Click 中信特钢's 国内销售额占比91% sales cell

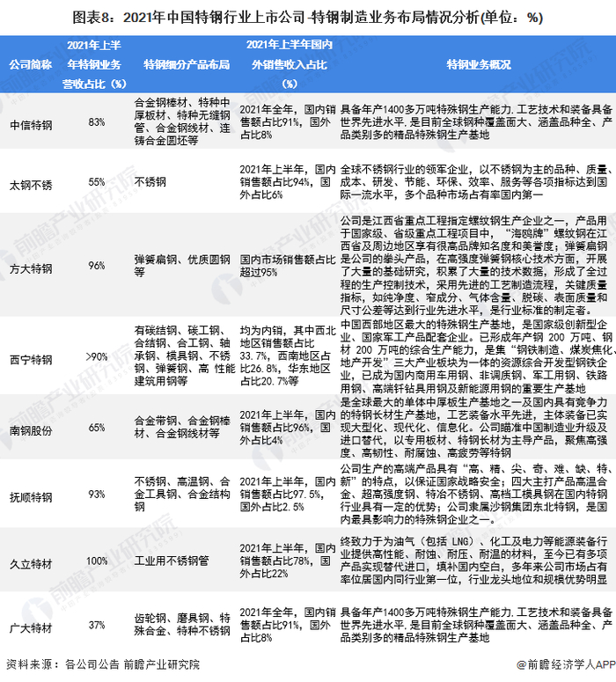(288, 122)
